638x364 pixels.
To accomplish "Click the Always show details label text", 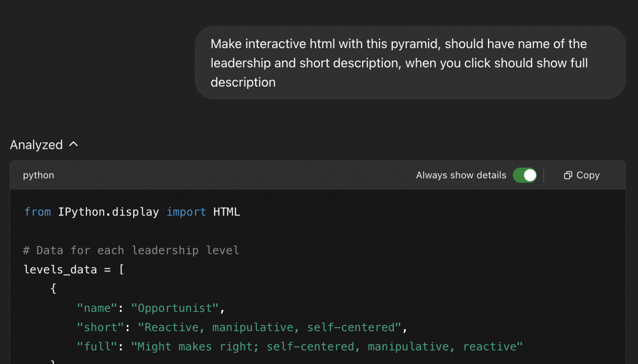I will pos(461,175).
